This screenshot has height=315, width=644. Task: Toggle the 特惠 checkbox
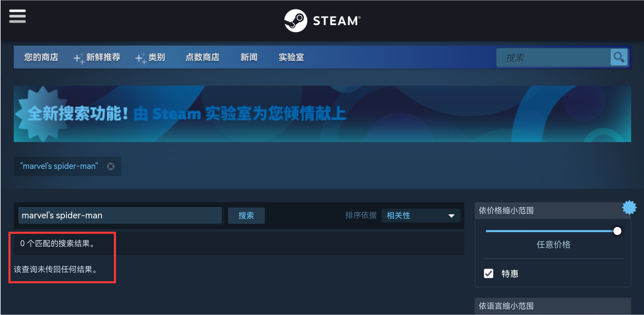coord(489,274)
